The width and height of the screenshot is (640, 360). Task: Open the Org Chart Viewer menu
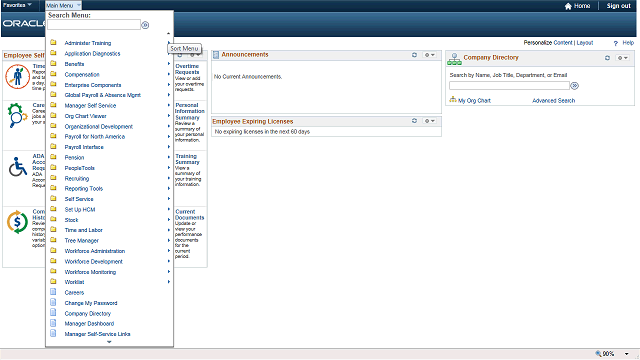(85, 116)
